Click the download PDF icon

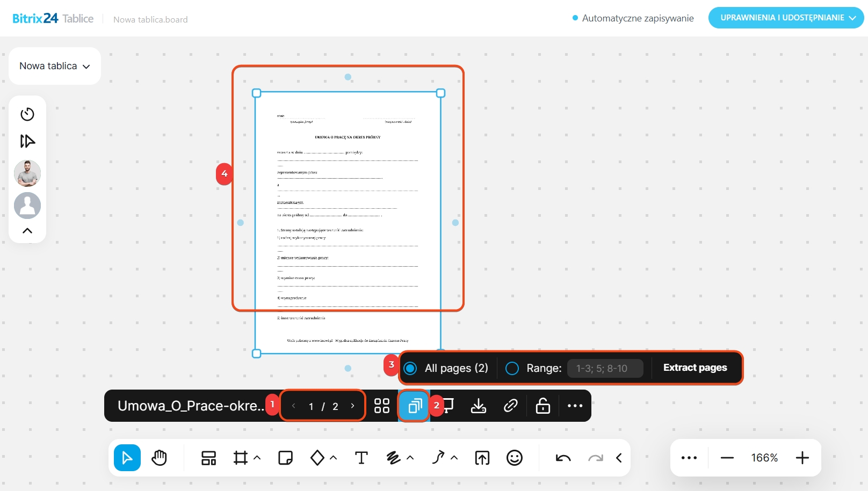(478, 406)
